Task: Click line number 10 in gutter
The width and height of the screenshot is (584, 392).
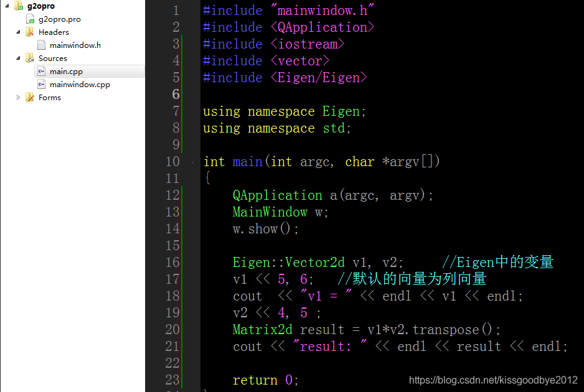Action: click(x=172, y=162)
